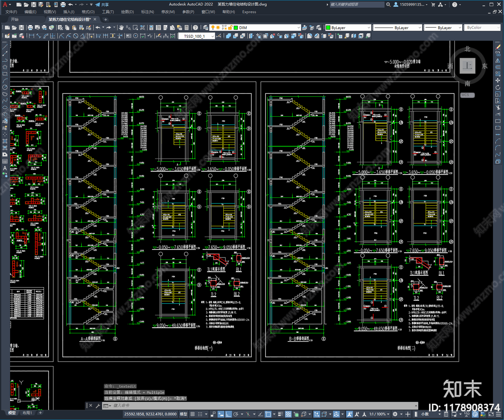Expand the signed-in user account menu

[411, 4]
